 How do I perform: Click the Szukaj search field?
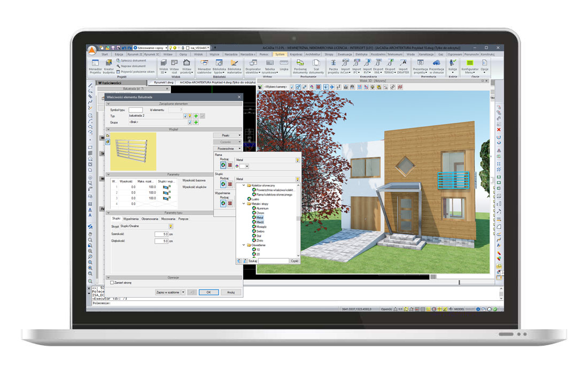pyautogui.click(x=273, y=261)
